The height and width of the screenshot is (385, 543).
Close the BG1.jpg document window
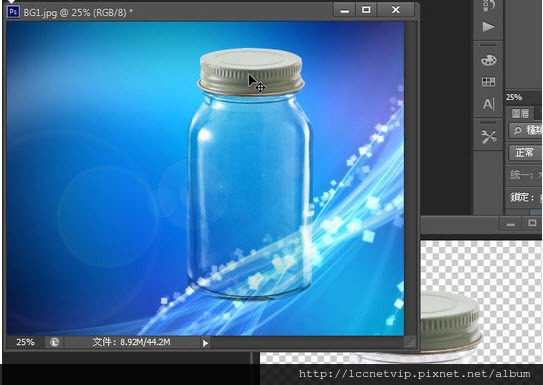pos(395,10)
